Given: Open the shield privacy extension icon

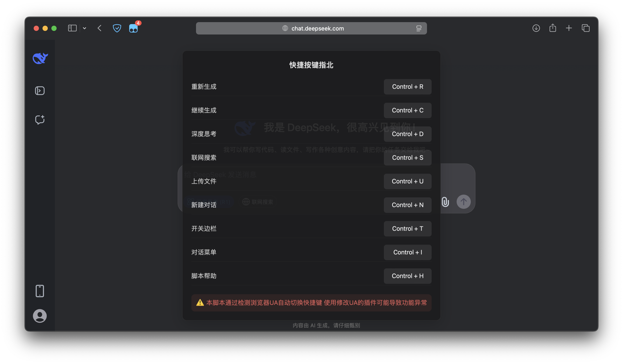Looking at the screenshot, I should (x=117, y=28).
